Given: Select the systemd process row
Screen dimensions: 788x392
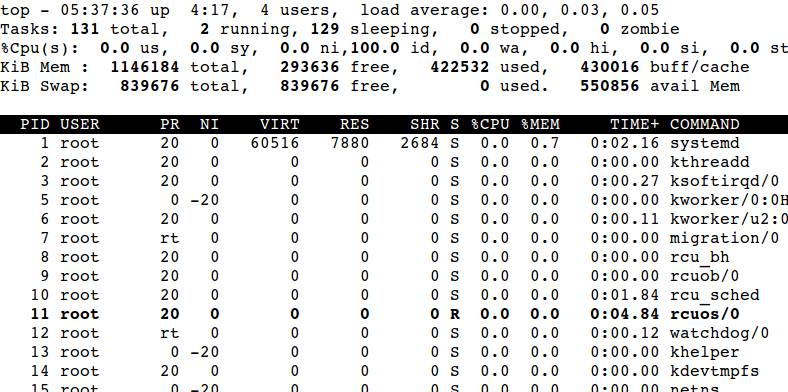Looking at the screenshot, I should point(394,143).
